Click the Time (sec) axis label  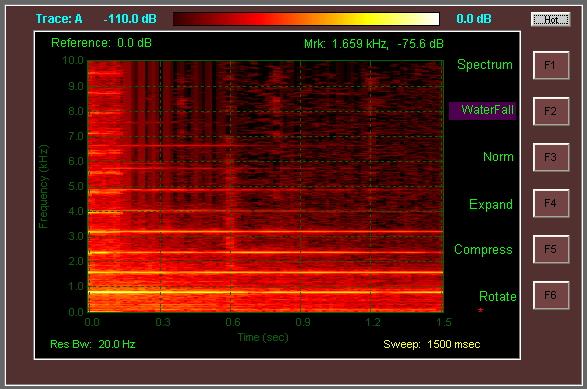pyautogui.click(x=263, y=337)
